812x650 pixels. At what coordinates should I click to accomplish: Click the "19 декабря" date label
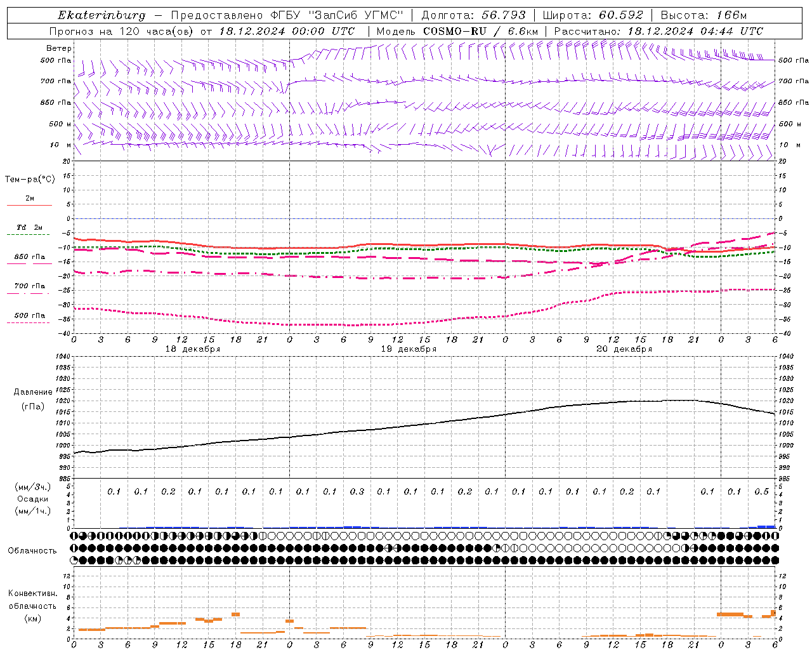click(409, 349)
